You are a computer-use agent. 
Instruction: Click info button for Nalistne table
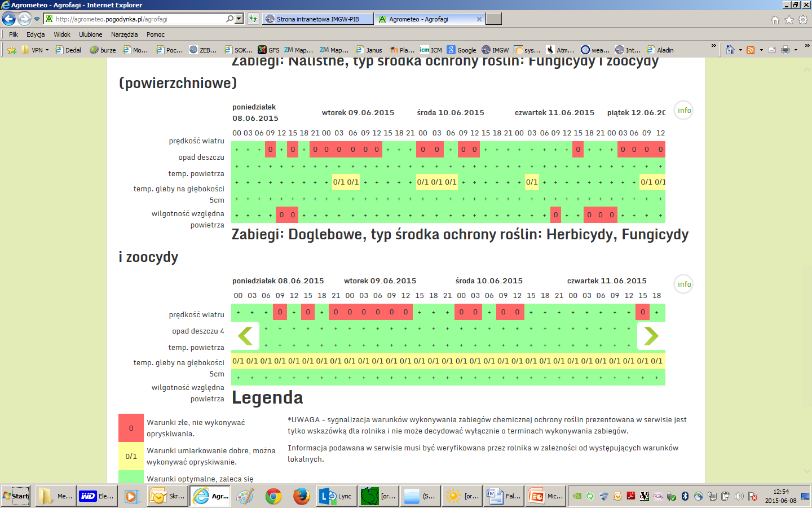tap(684, 111)
